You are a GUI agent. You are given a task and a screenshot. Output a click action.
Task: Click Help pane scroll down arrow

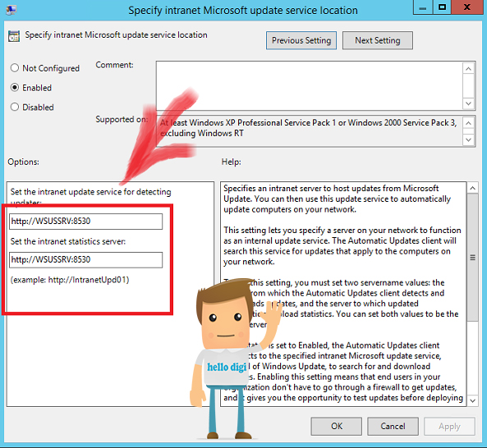[x=472, y=401]
